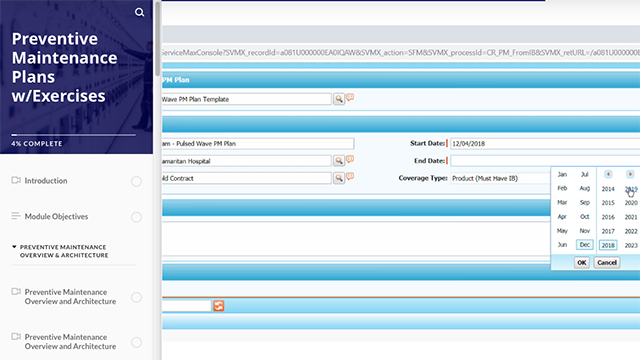Choose year 2022 in picker
The height and width of the screenshot is (360, 640).
tap(631, 231)
